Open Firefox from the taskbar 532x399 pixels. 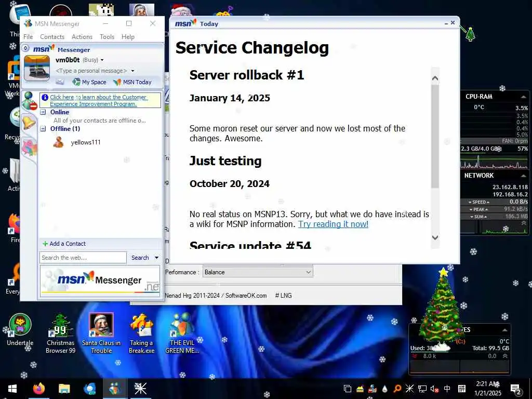click(x=39, y=389)
